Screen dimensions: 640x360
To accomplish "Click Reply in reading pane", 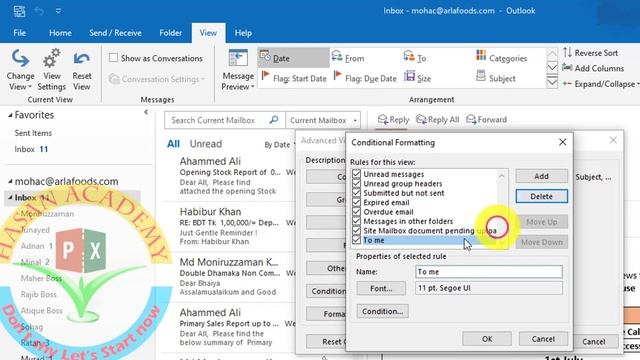I will 393,120.
